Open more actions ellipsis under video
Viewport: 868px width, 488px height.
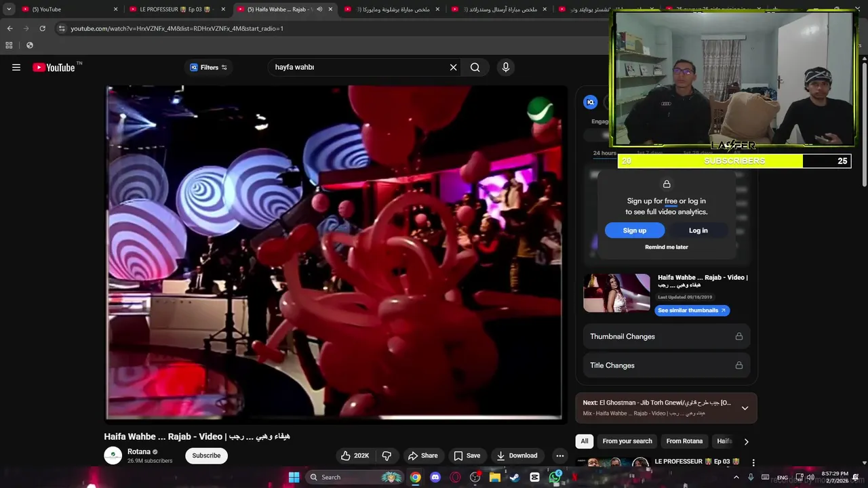(x=559, y=455)
